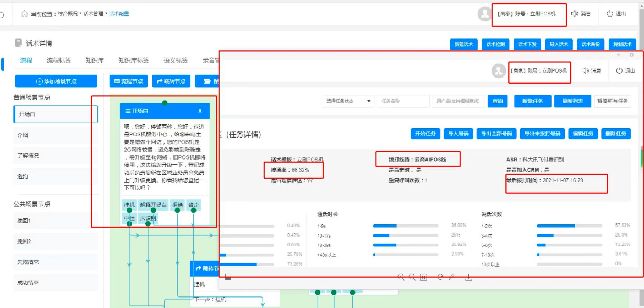Viewport: 644px width, 308px height.
Task: Click the 刷新列表 button
Action: pyautogui.click(x=572, y=101)
